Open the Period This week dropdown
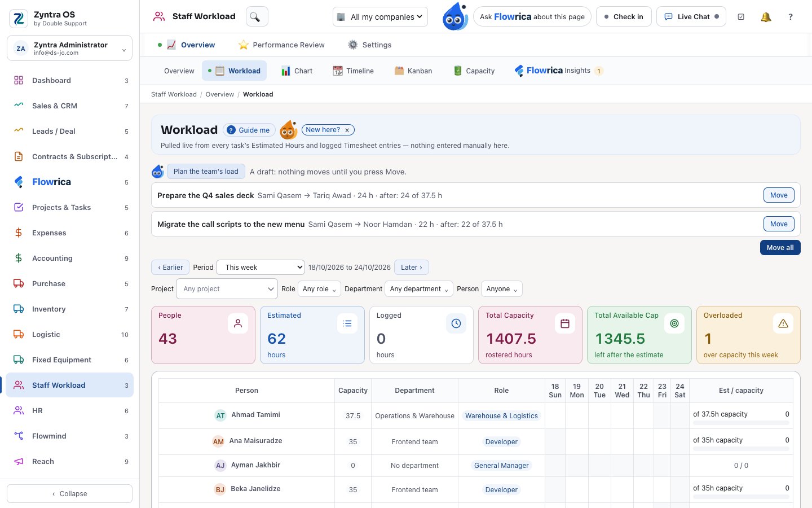Viewport: 812px width, 508px height. click(261, 268)
